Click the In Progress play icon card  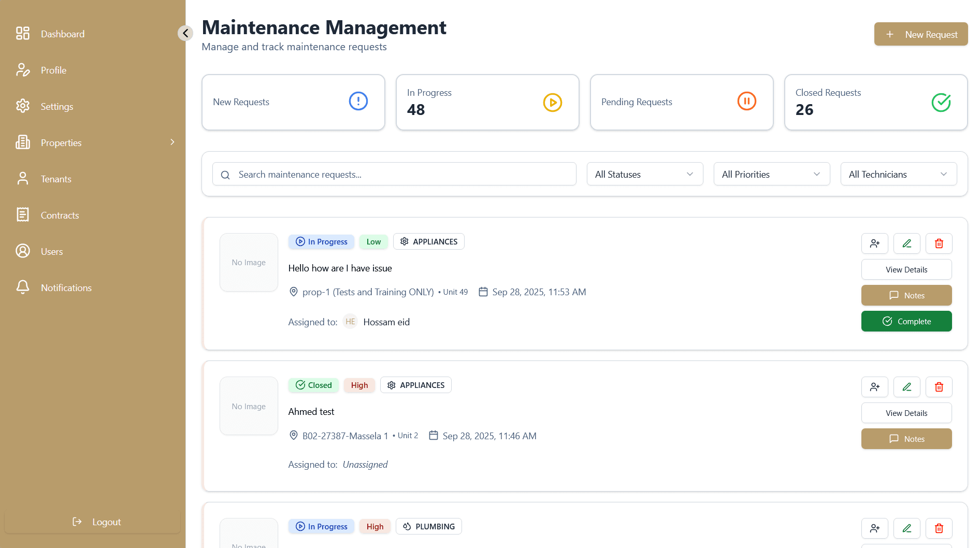[552, 103]
